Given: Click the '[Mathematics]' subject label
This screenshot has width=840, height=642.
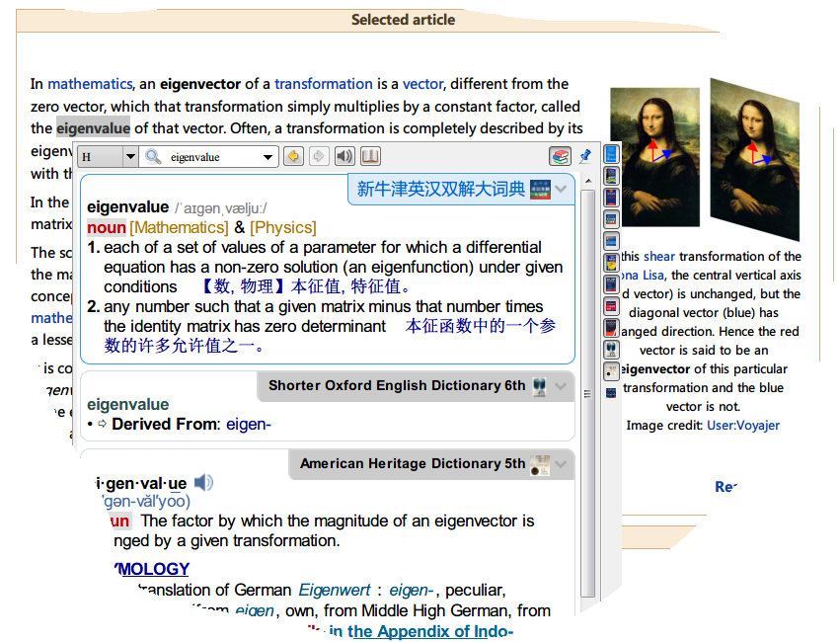Looking at the screenshot, I should pyautogui.click(x=179, y=227).
